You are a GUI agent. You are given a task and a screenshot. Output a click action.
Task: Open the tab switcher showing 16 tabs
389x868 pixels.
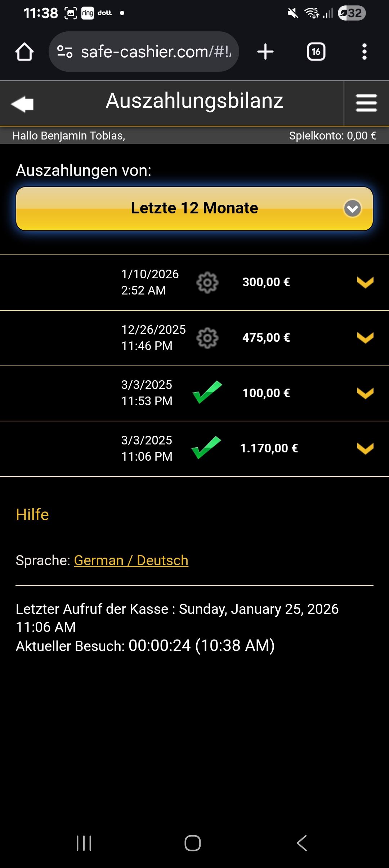click(316, 52)
